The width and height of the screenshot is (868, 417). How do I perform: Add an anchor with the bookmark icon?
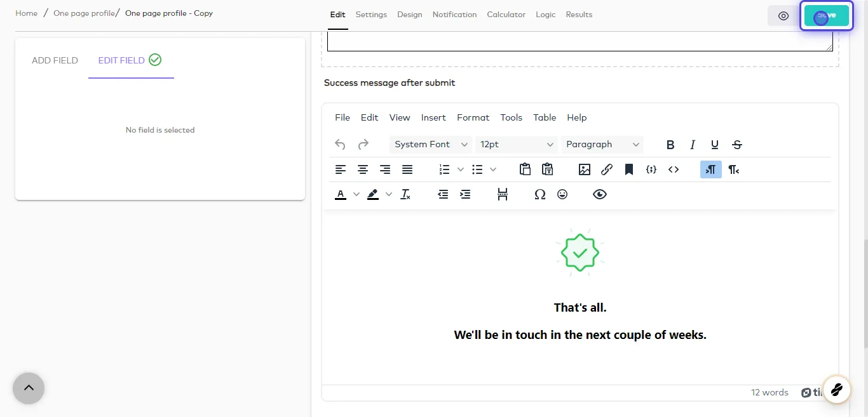click(629, 169)
